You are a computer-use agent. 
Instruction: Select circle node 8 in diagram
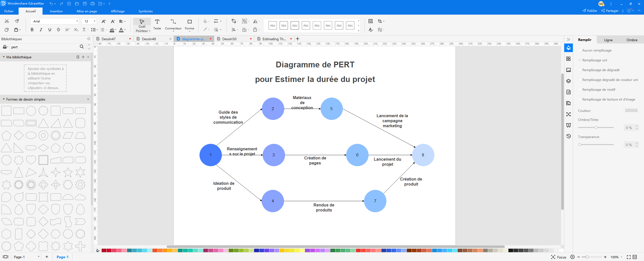click(423, 155)
